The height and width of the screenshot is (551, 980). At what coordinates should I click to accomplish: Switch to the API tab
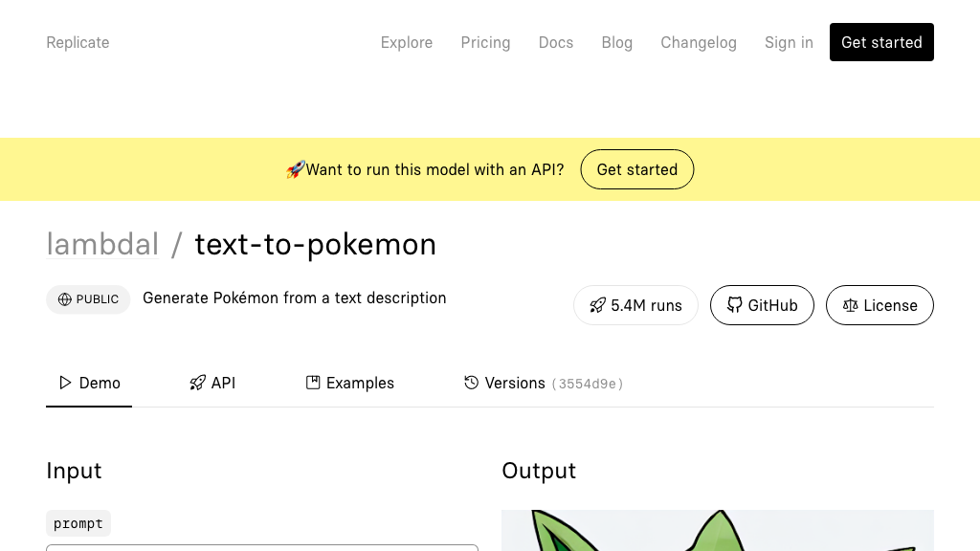coord(212,383)
